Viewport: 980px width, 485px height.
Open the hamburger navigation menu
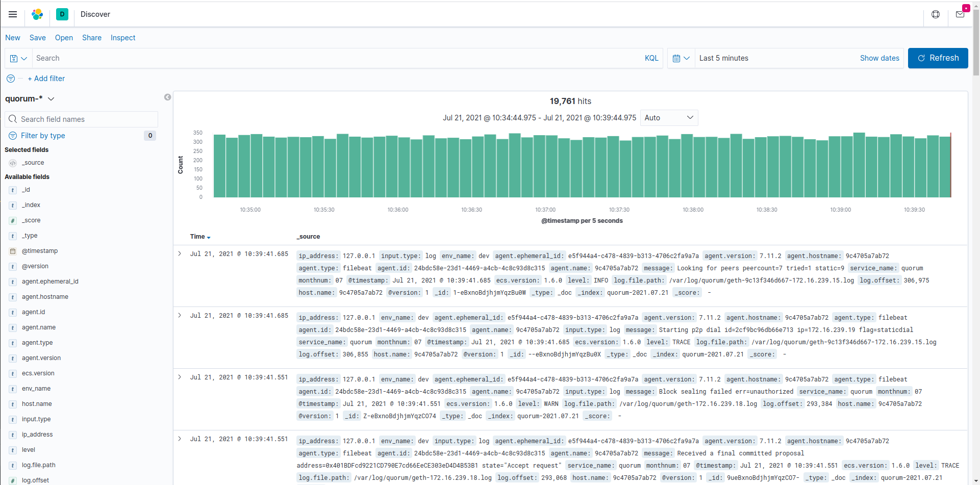(13, 14)
